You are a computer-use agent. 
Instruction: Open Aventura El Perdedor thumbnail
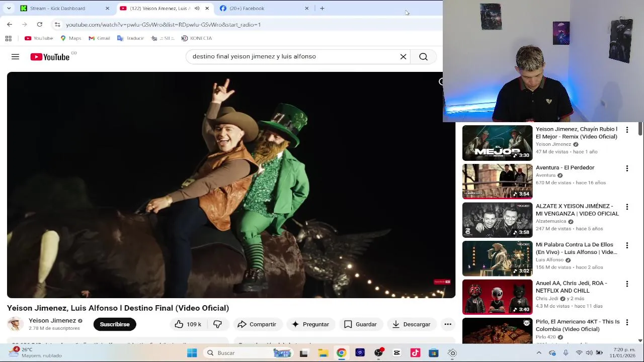(x=497, y=182)
